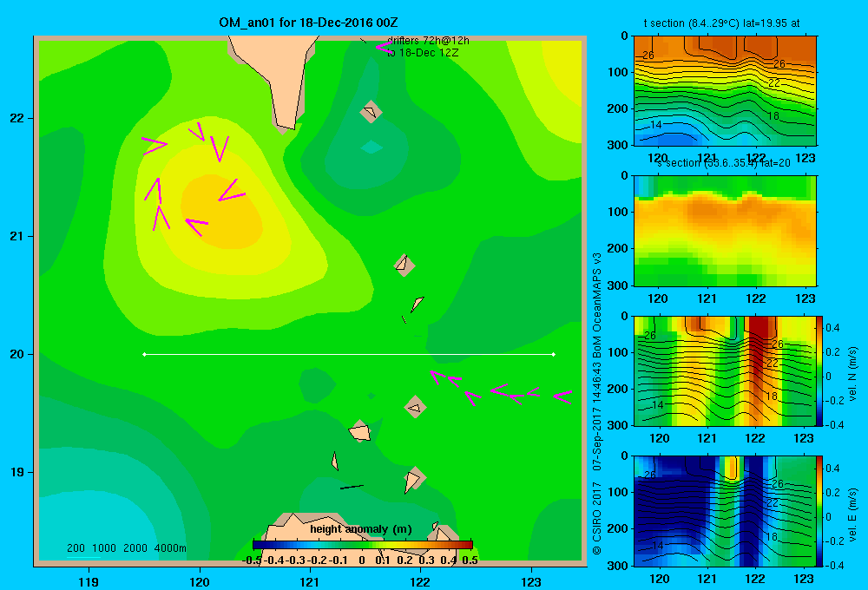Click the 'to 18-Dec 12Z' label
Image resolution: width=868 pixels, height=590 pixels.
click(x=423, y=53)
